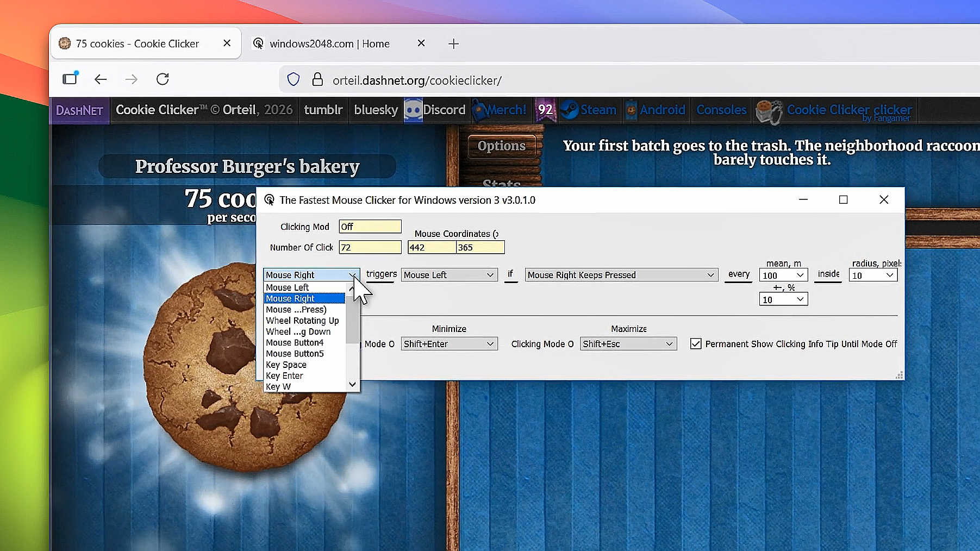
Task: Click the tracking protection shield icon
Action: [x=293, y=79]
